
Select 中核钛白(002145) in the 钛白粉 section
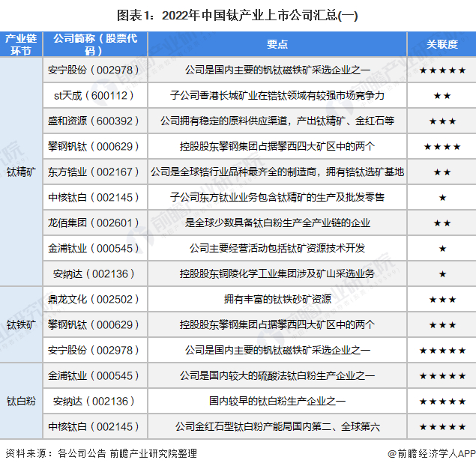[x=94, y=427]
